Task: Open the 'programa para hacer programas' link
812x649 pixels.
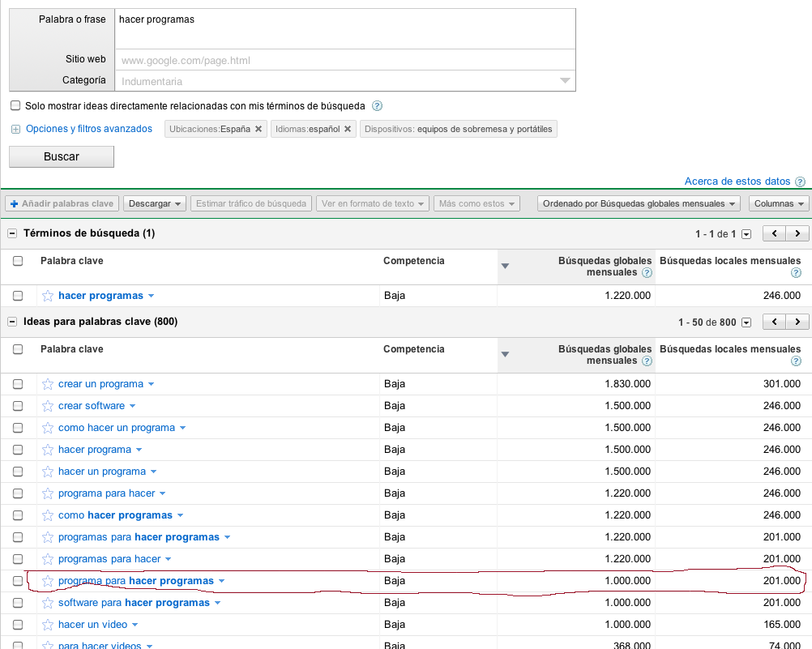Action: pyautogui.click(x=135, y=581)
